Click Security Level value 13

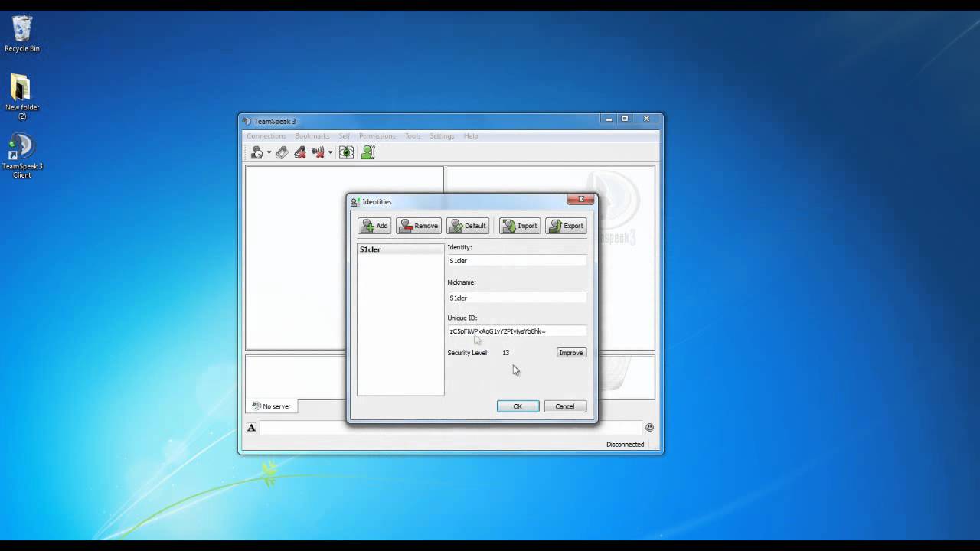(505, 353)
